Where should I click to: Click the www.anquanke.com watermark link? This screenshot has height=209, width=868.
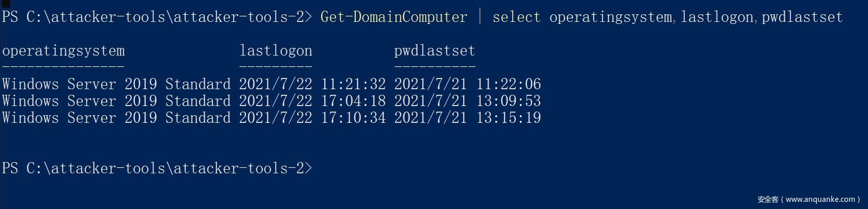820,199
